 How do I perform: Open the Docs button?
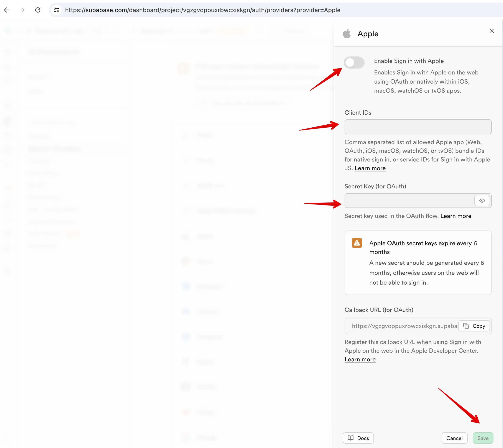tap(358, 438)
